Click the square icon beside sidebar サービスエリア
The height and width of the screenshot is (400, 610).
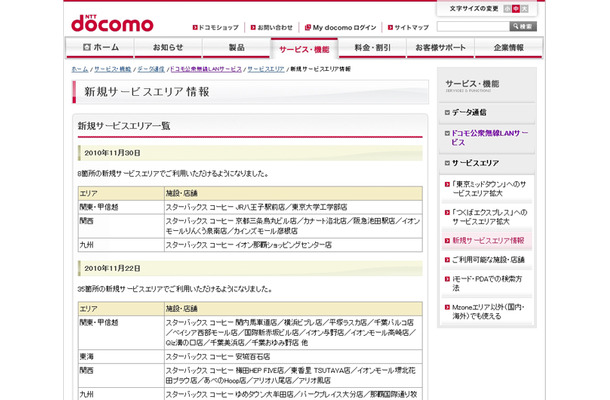[447, 163]
